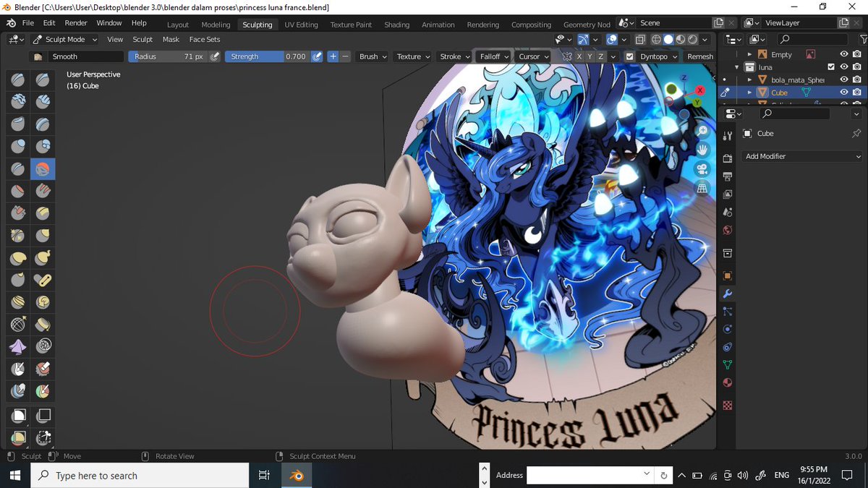Click the brush Subtract direction minus button
Screen dimensions: 868x488
click(345, 56)
